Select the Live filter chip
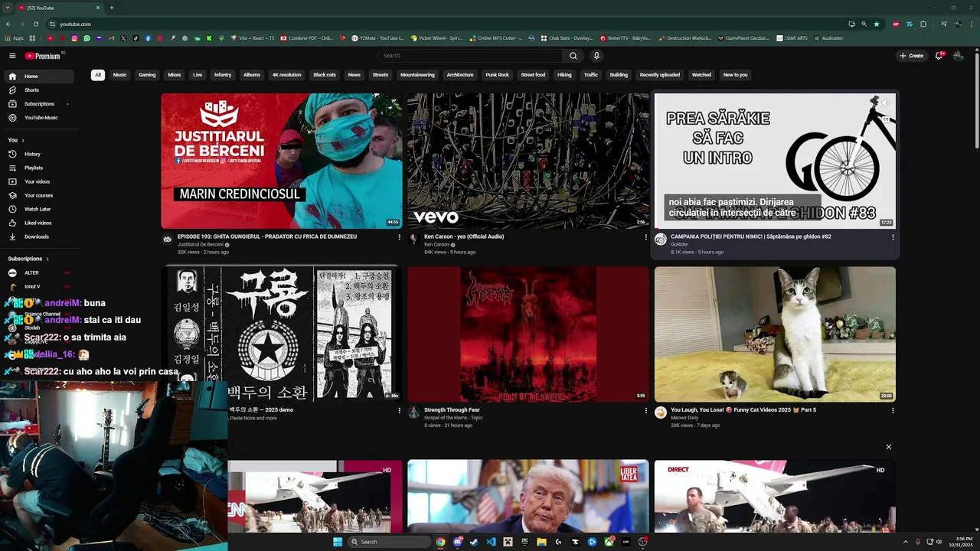980x551 pixels. click(x=198, y=75)
